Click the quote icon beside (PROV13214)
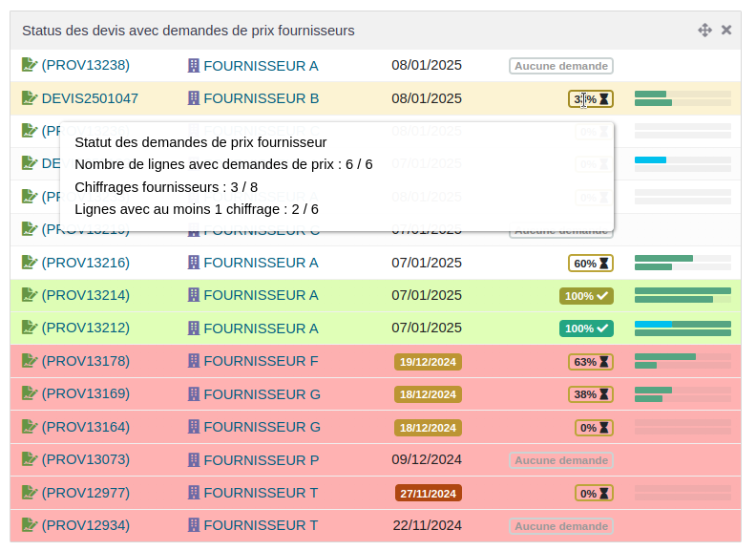 (x=30, y=295)
